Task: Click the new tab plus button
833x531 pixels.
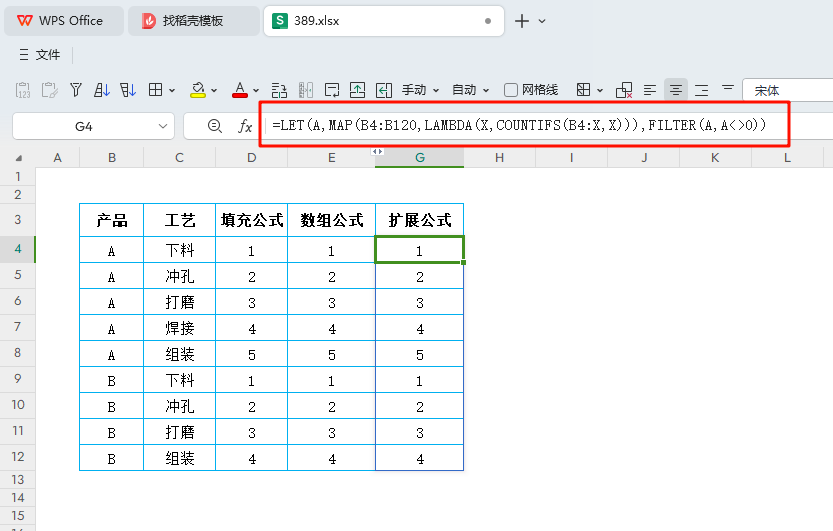Action: [x=522, y=21]
